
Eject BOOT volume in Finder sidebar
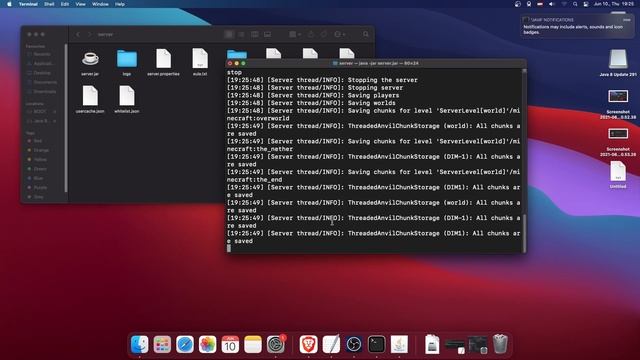(55, 111)
